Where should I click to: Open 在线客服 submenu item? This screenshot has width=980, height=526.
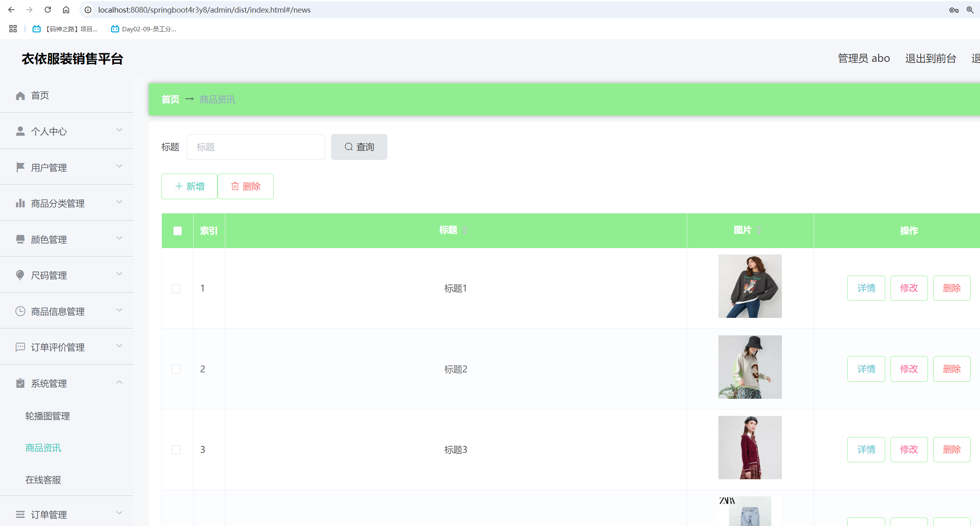click(43, 480)
